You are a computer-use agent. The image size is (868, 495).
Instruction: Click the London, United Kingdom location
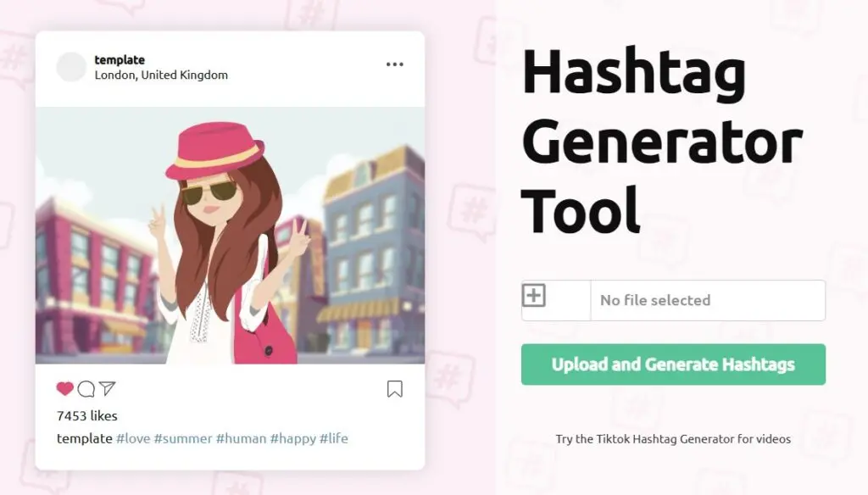(x=161, y=75)
